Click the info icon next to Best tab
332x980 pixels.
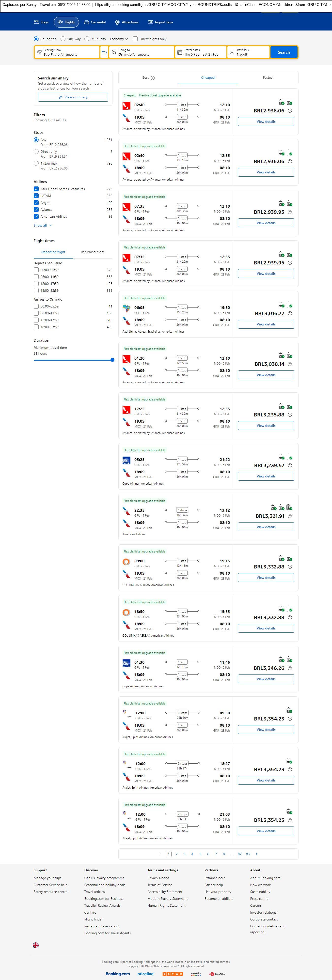pos(153,78)
